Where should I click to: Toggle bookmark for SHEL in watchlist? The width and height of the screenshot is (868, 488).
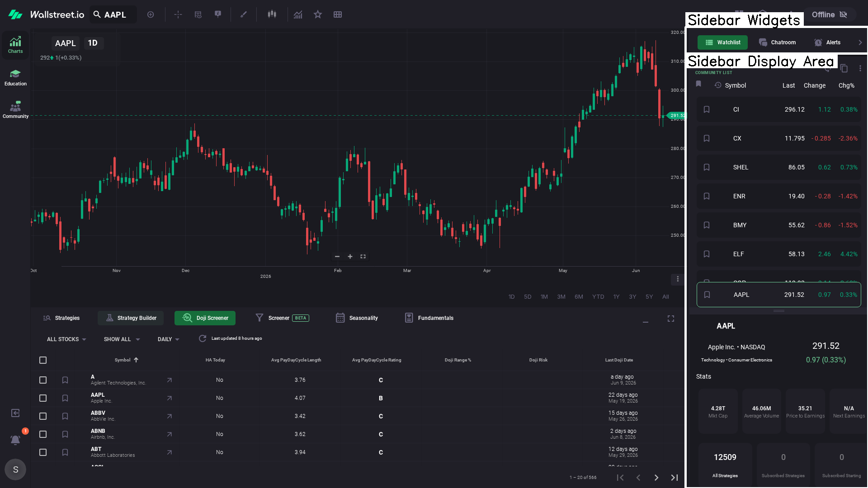pyautogui.click(x=707, y=167)
